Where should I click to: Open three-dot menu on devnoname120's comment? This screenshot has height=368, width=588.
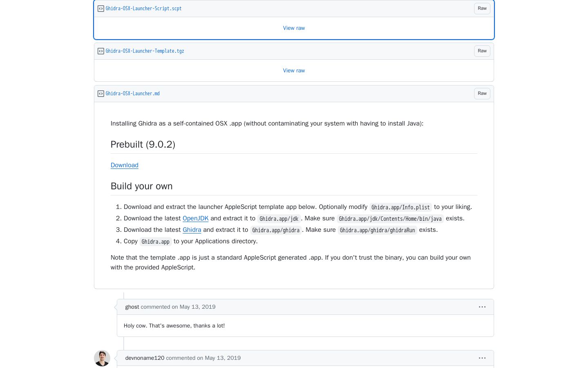tap(482, 358)
